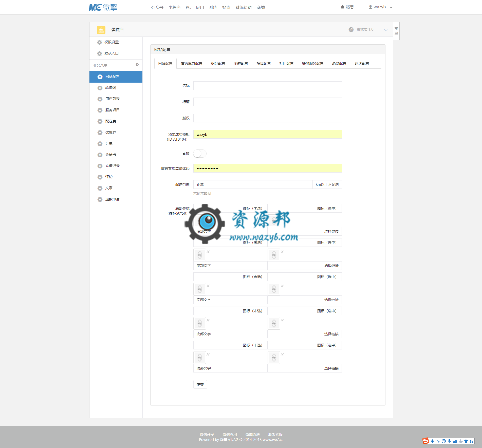Screen dimensions: 482x448
Task: Switch to 打印配置 tab
Action: (x=286, y=63)
